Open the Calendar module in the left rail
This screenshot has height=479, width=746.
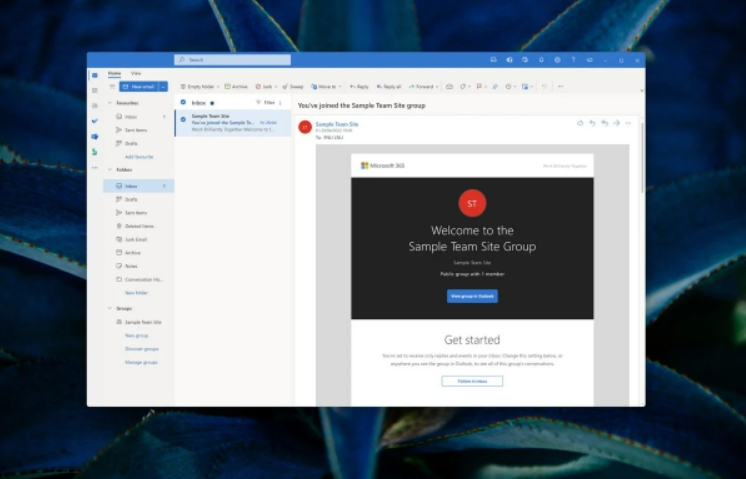click(95, 90)
